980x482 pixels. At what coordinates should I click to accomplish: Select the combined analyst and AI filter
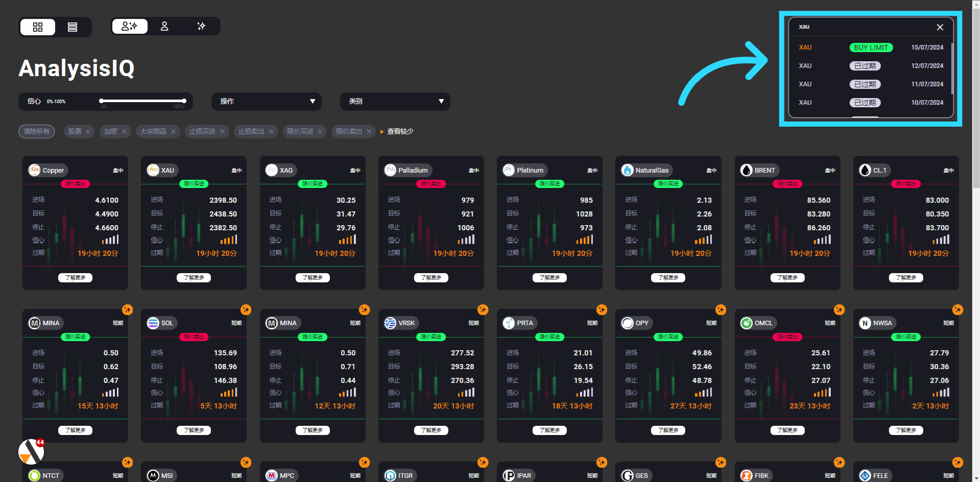point(130,26)
